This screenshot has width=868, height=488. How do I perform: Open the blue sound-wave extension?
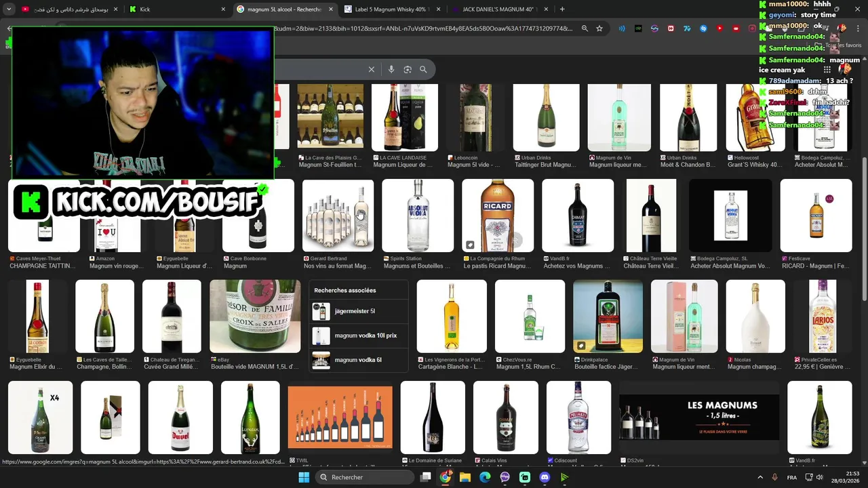(622, 28)
